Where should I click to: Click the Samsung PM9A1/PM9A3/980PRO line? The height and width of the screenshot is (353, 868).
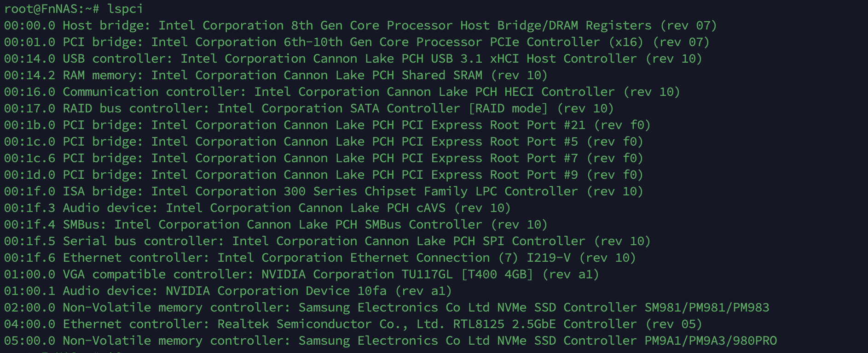coord(390,341)
